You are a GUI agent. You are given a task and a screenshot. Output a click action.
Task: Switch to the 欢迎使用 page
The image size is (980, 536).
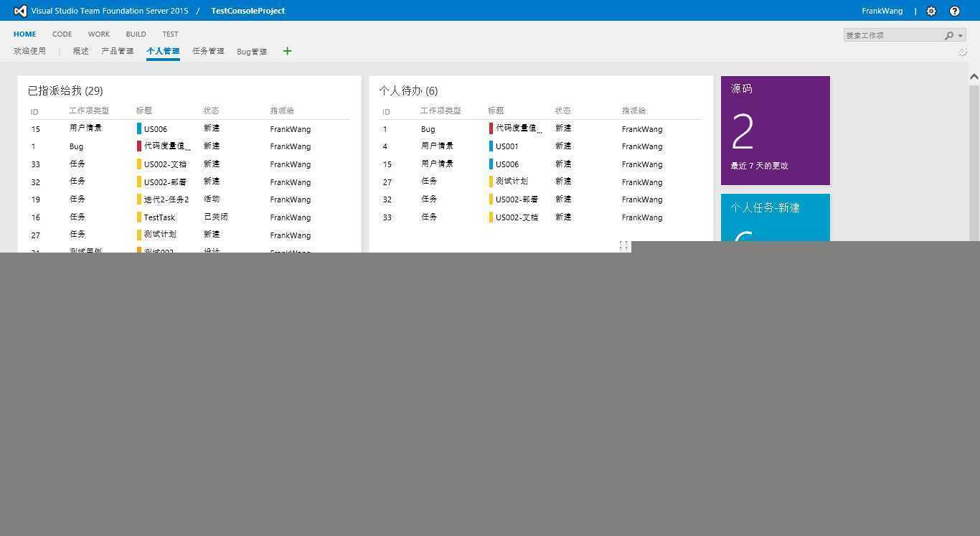[x=29, y=51]
